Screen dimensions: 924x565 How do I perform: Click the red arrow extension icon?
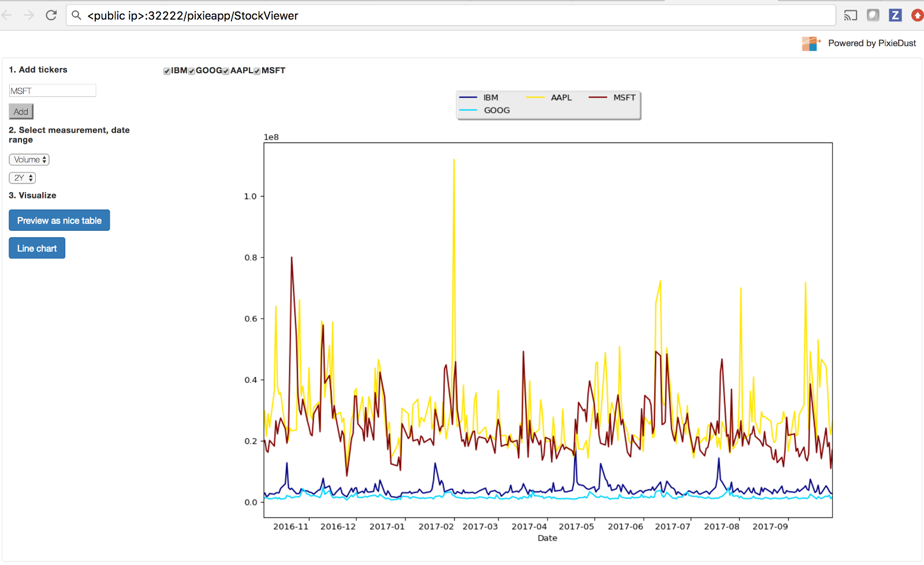click(918, 15)
